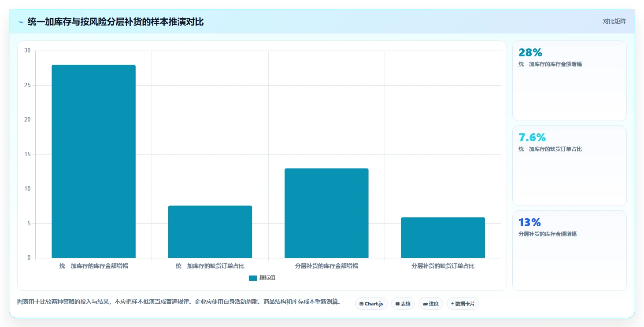The width and height of the screenshot is (644, 327).
Task: Select the 数据卡片 chip
Action: pos(463,304)
